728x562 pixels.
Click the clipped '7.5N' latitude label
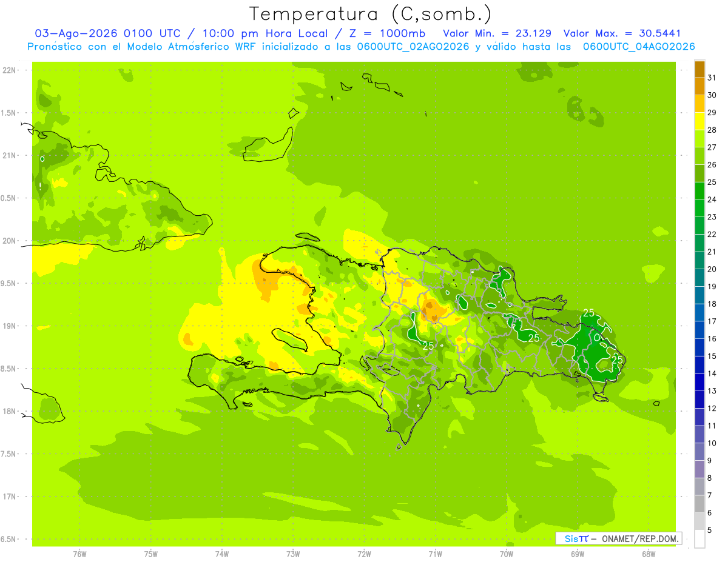9,454
